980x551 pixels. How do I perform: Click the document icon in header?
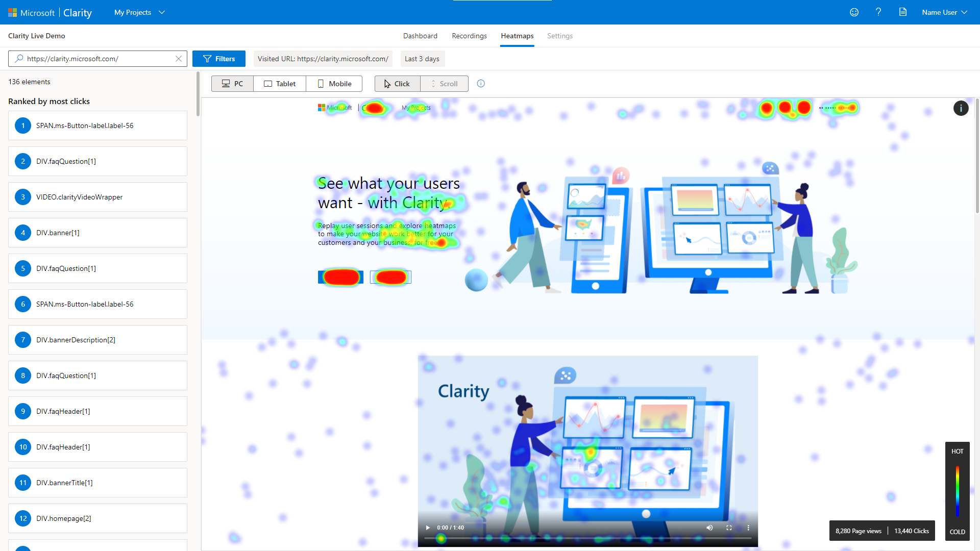903,12
